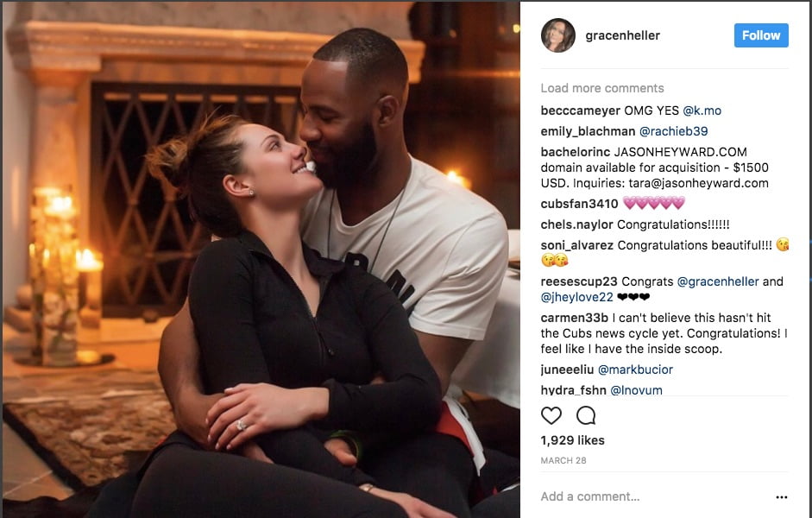Expand Load more comments
Image resolution: width=812 pixels, height=518 pixels.
coord(601,88)
